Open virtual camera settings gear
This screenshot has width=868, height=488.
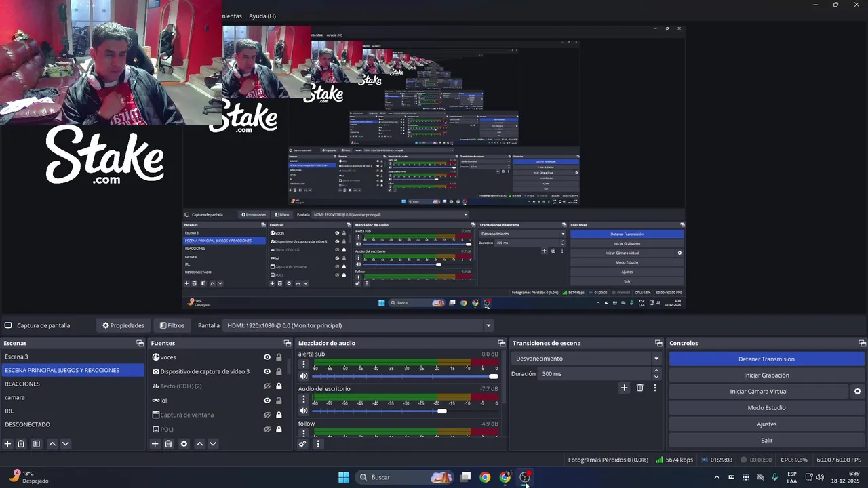pyautogui.click(x=857, y=392)
